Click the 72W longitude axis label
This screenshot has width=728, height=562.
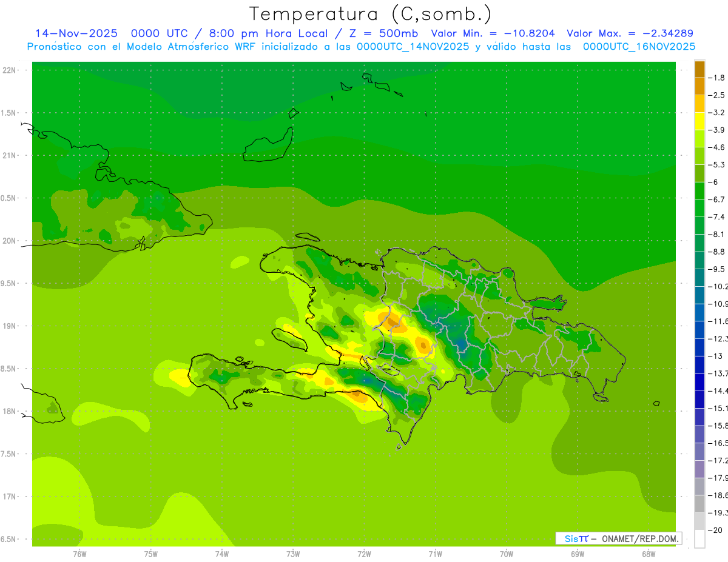(364, 554)
